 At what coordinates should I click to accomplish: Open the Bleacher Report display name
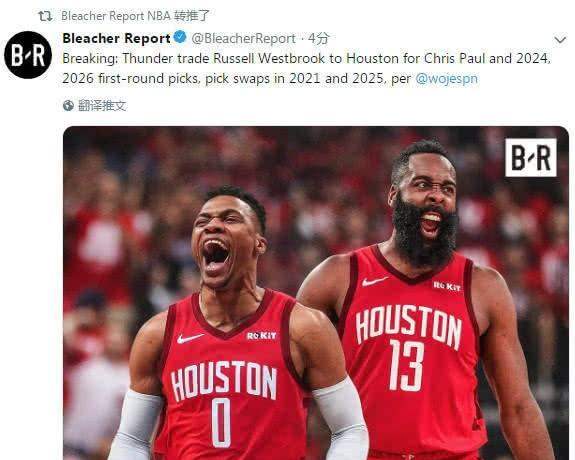coord(117,38)
